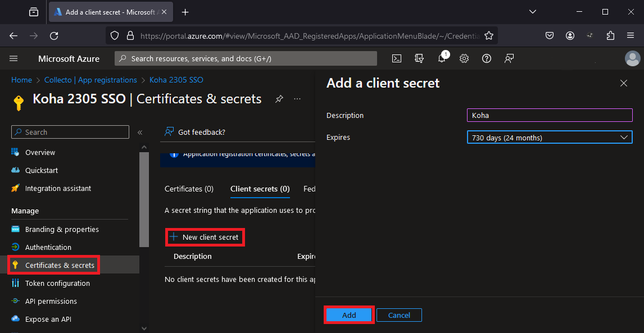
Task: Open Azure portal hamburger menu
Action: (x=13, y=59)
